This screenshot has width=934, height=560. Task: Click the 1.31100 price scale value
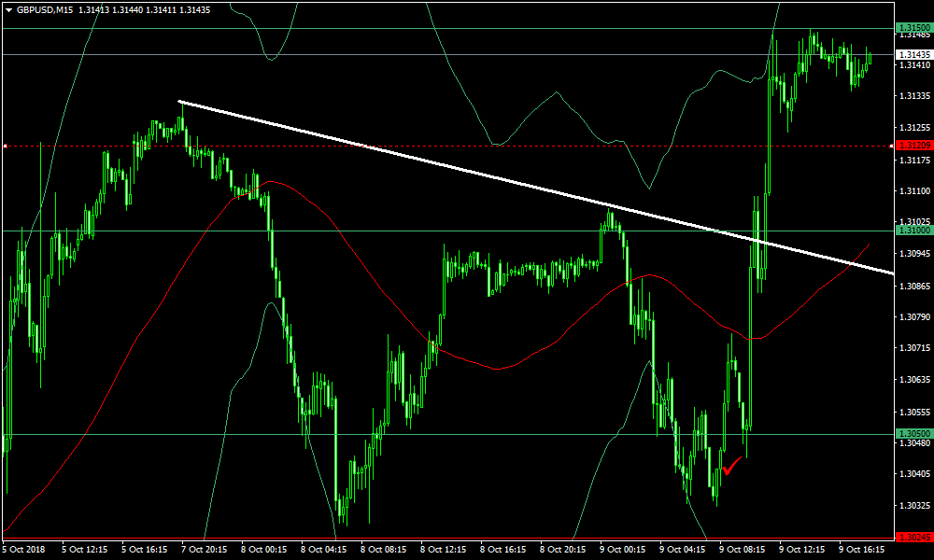pyautogui.click(x=915, y=191)
